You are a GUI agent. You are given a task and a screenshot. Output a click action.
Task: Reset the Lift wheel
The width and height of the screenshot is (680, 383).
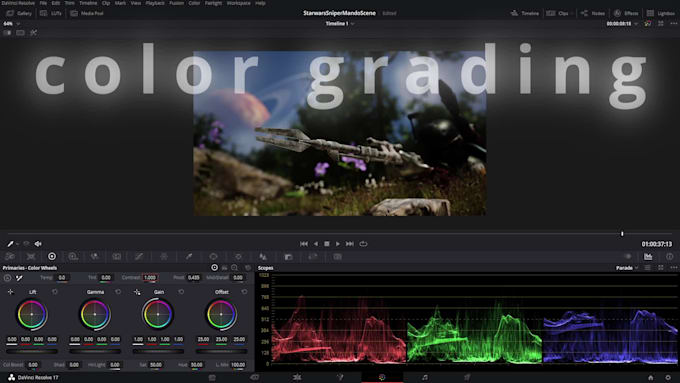click(x=55, y=292)
